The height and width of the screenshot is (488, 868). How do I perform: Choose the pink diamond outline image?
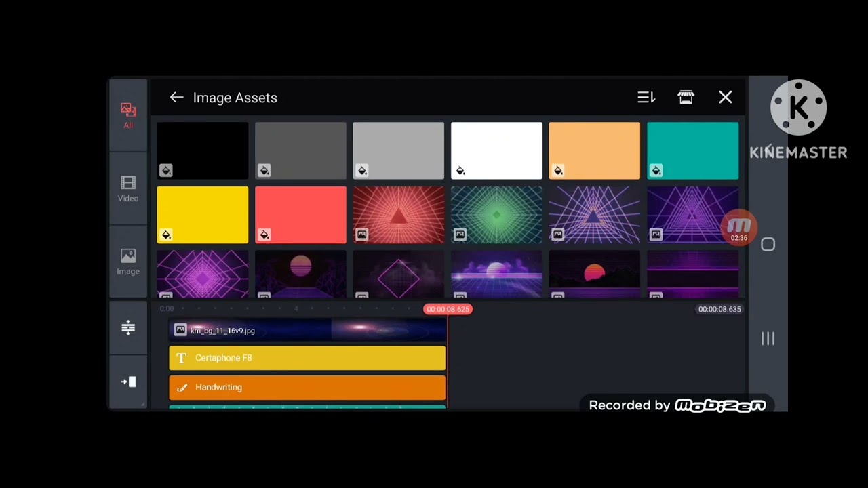point(399,274)
